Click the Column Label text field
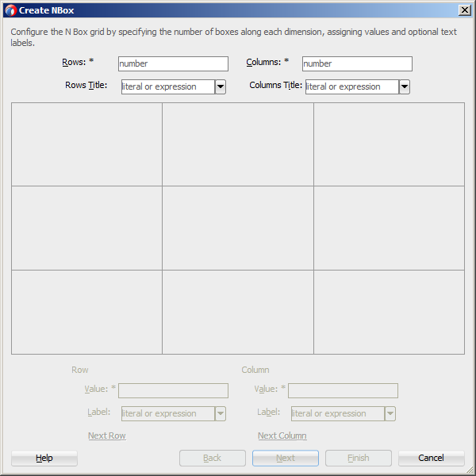Screen dimensions: 476x476 (x=338, y=414)
